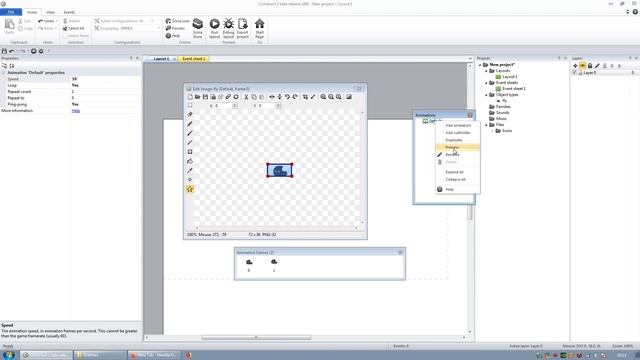Choose Rename from context menu
This screenshot has height=360, width=640.
point(458,155)
